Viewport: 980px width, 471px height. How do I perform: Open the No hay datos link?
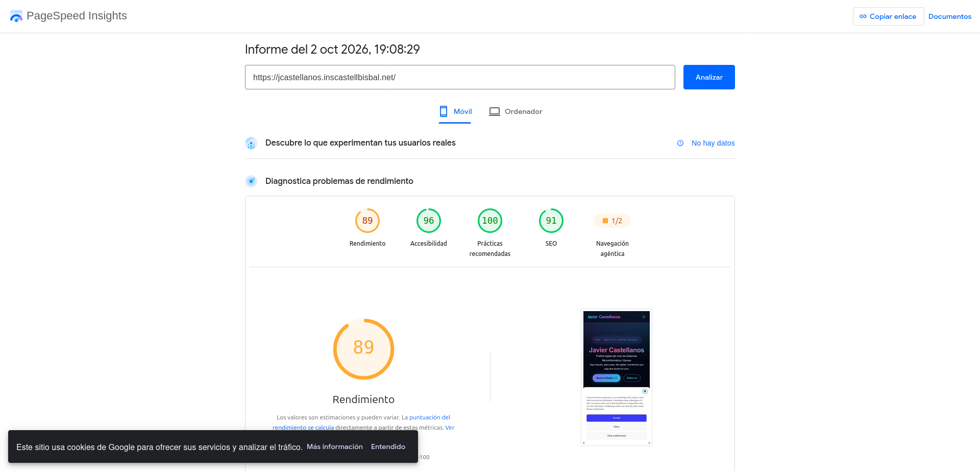point(713,143)
